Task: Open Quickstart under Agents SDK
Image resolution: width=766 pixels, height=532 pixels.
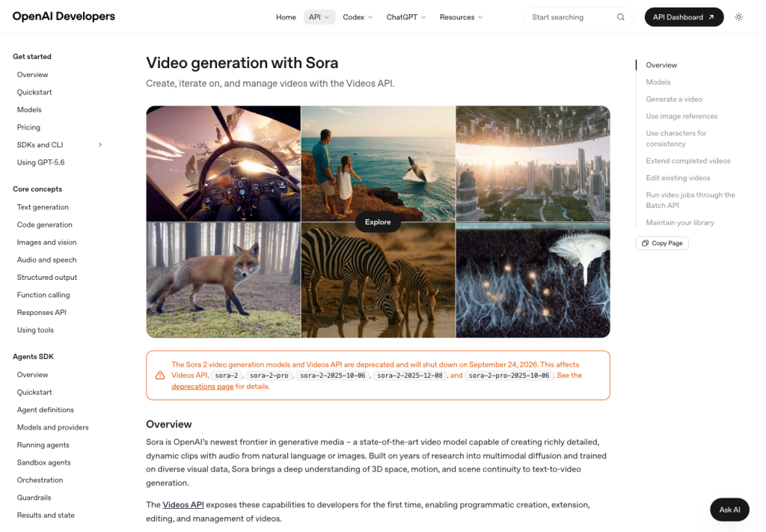Action: [34, 392]
